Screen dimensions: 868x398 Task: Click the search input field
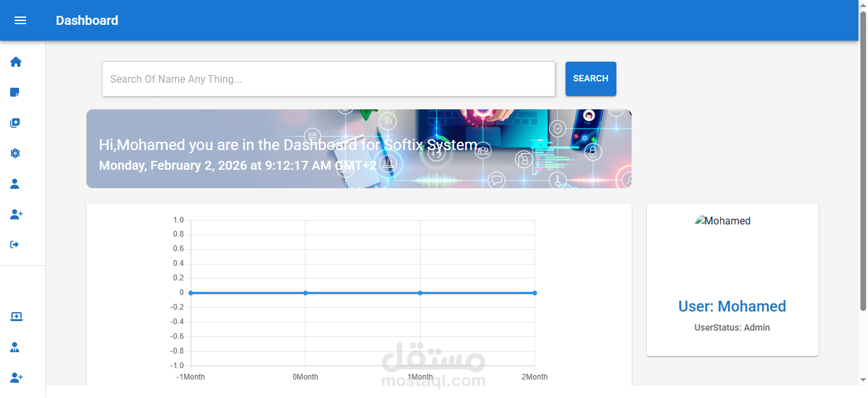coord(329,79)
